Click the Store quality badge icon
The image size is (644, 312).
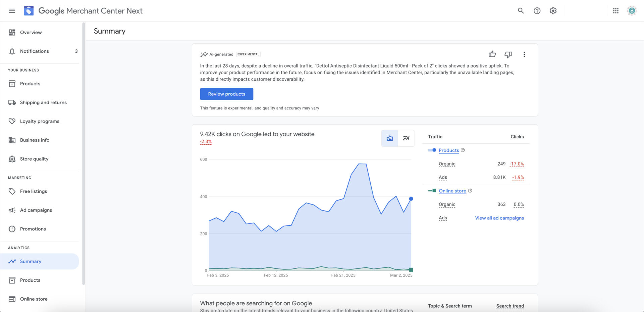pyautogui.click(x=12, y=159)
